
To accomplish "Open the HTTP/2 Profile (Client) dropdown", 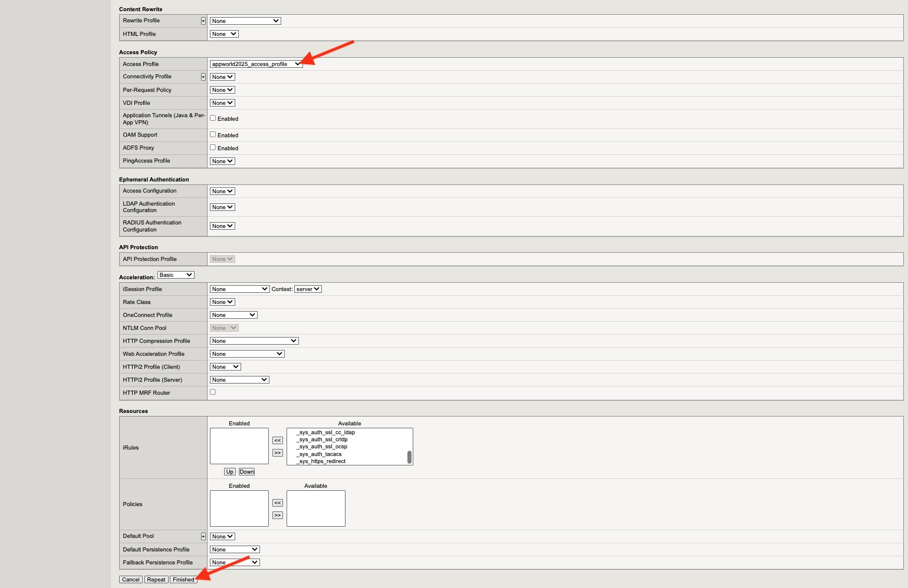I will click(225, 367).
